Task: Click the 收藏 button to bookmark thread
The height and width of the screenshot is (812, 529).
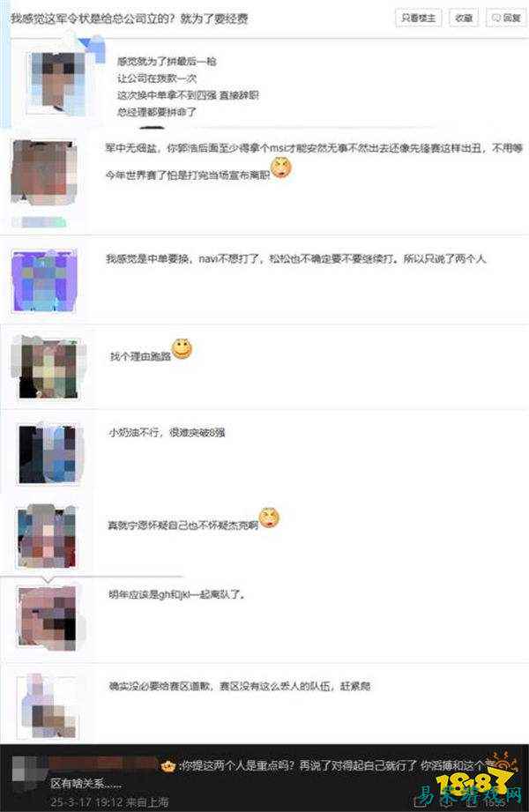Action: click(x=464, y=19)
